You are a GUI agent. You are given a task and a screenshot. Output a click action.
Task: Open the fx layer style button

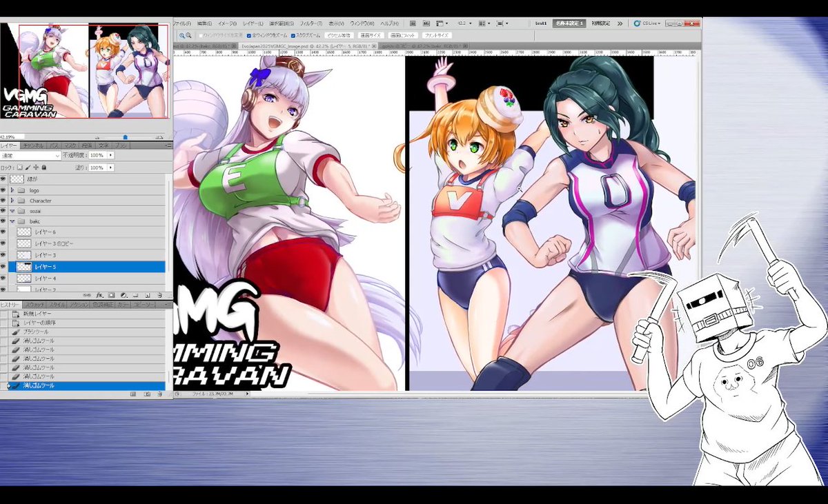point(99,294)
